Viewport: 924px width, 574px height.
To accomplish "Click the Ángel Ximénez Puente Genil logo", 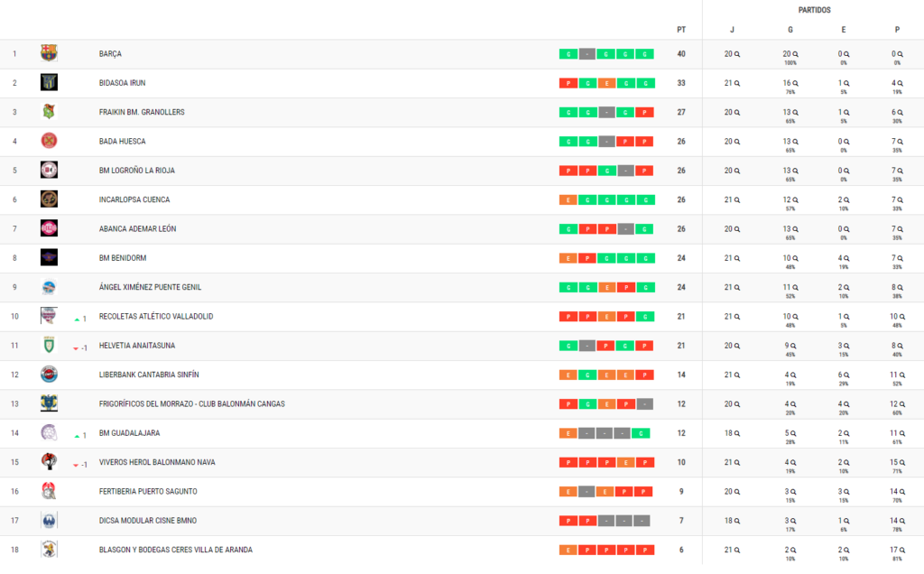I will [x=49, y=286].
